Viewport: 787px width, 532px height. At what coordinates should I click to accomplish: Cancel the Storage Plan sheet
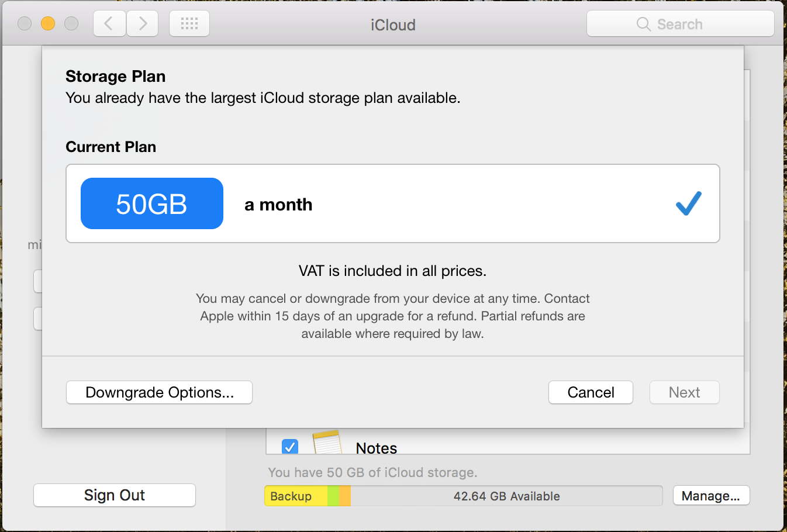click(x=591, y=392)
